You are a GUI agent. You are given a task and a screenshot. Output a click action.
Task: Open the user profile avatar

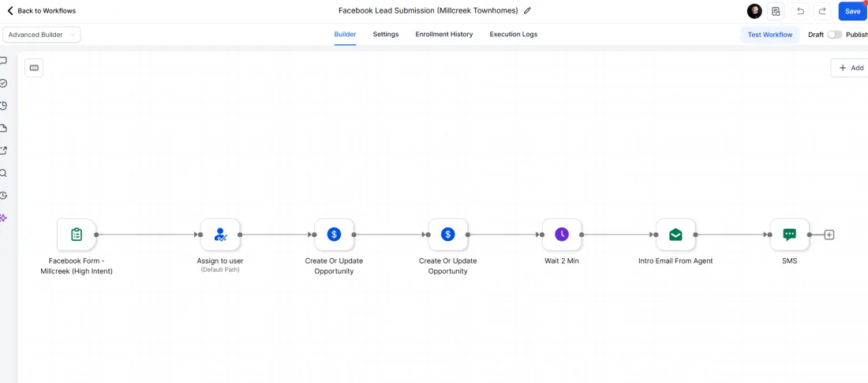click(x=754, y=11)
